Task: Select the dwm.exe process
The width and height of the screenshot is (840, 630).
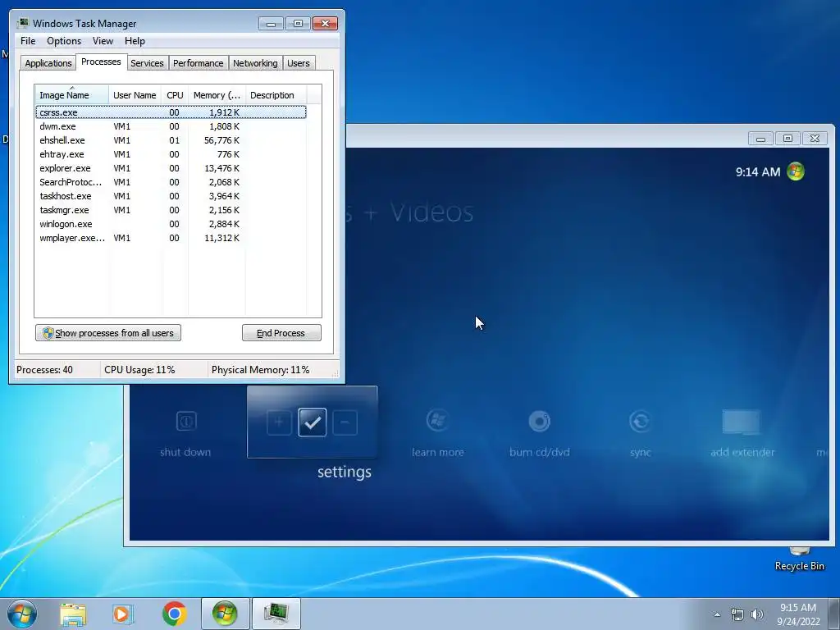Action: point(171,126)
